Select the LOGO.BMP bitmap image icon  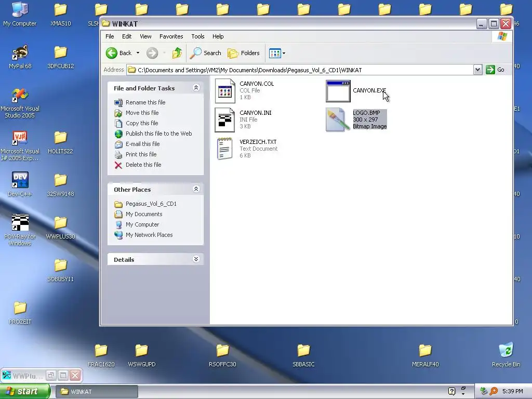tap(337, 120)
